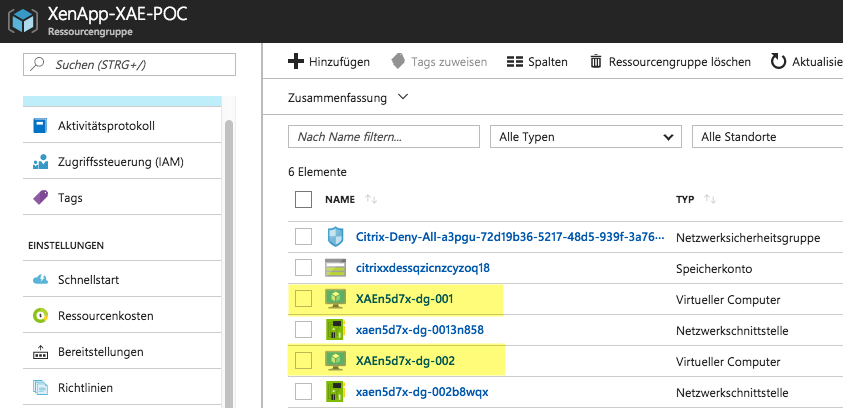
Task: Open Aktivitätsprotokoll in the sidebar
Action: coord(122,126)
